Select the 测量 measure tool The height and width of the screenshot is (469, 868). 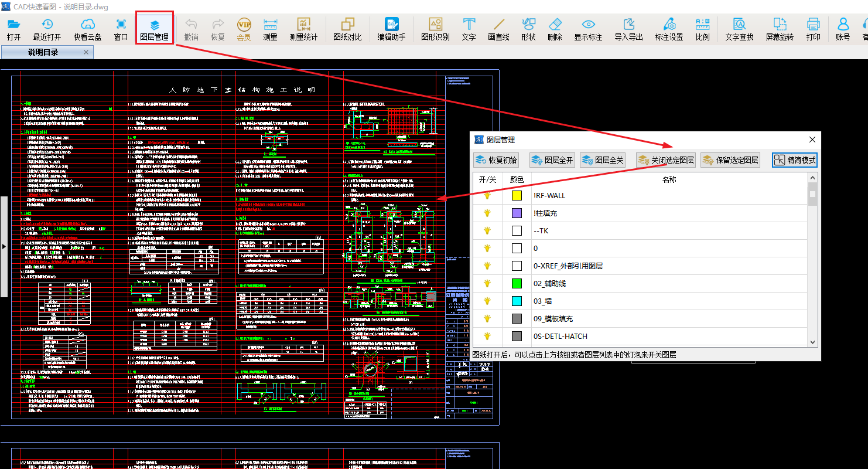coord(270,29)
